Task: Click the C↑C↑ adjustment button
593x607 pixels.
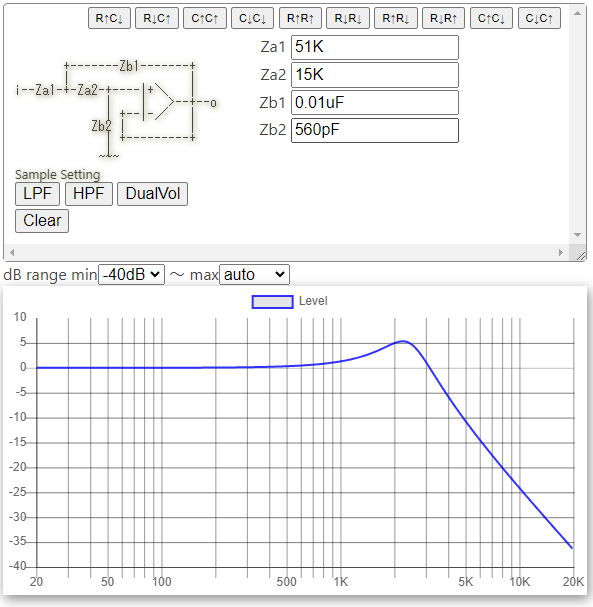Action: point(205,18)
